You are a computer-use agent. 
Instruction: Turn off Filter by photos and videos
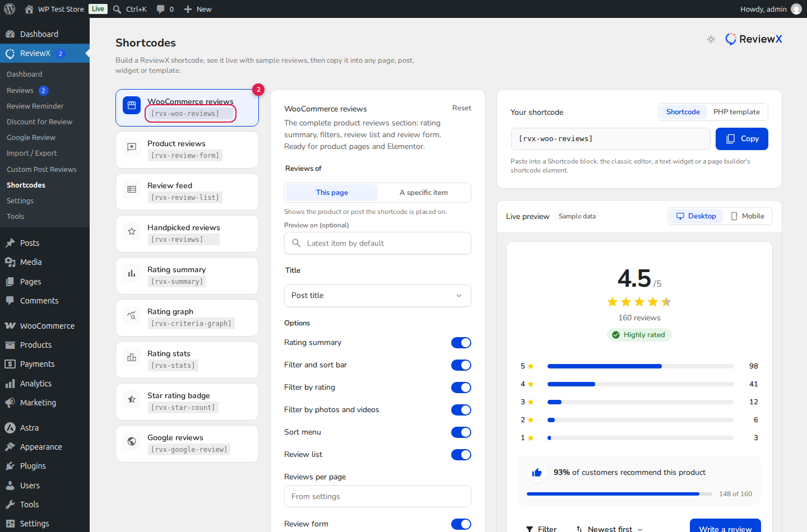(461, 410)
